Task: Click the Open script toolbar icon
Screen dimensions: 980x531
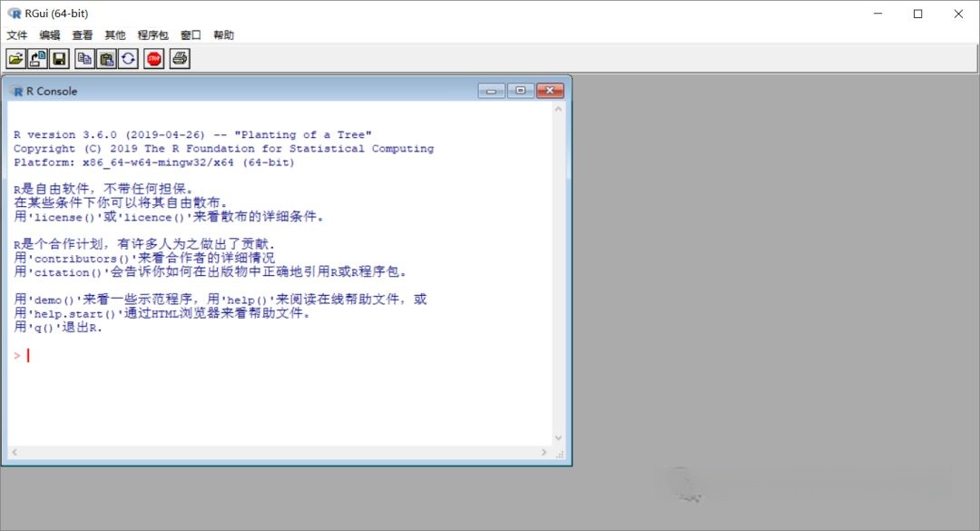Action: click(15, 59)
